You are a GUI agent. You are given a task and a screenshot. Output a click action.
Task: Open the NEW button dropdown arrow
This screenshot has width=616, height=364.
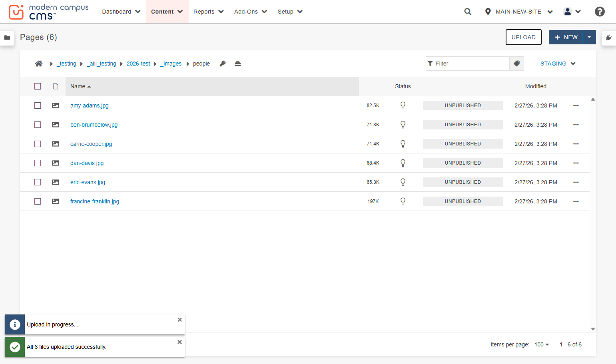(589, 37)
